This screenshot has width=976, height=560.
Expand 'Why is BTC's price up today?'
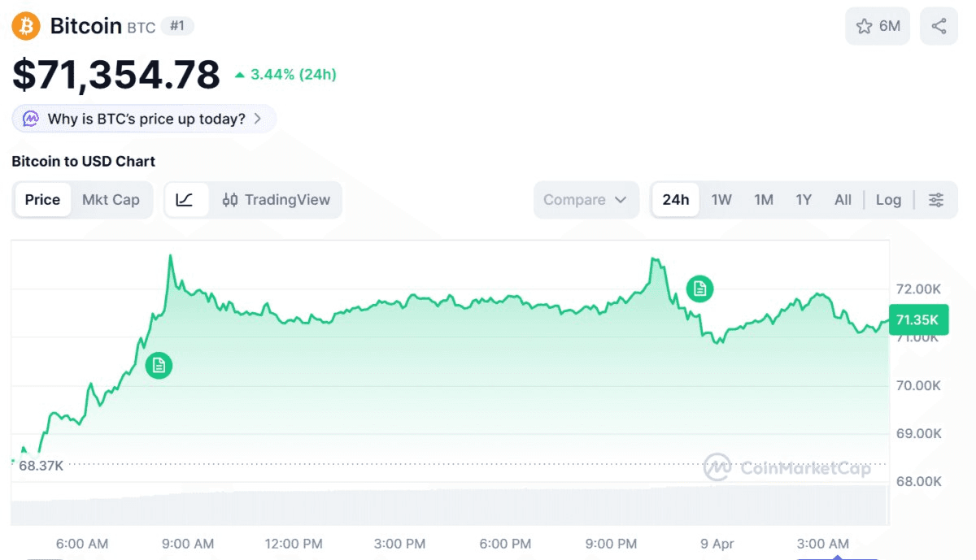(144, 119)
